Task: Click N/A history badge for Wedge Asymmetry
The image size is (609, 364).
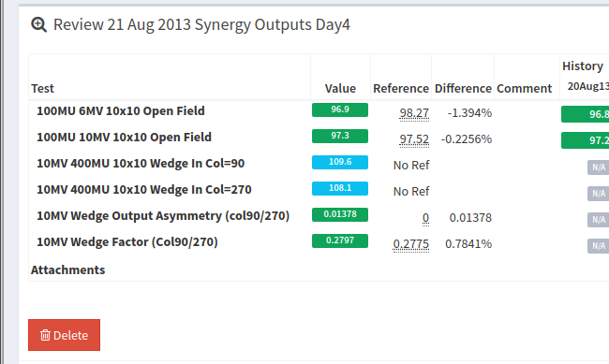Action: 598,220
